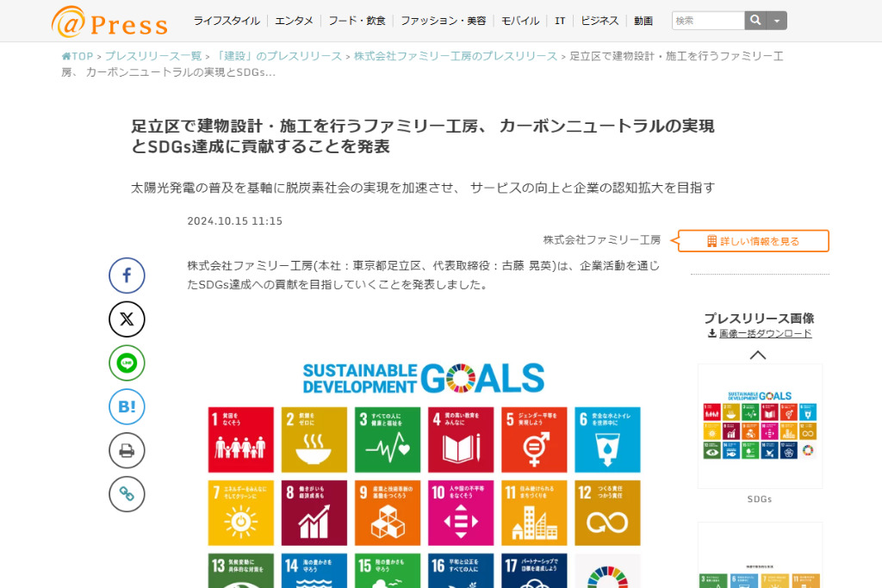Screen dimensions: 882x588
Task: Open the ビジネス category
Action: pyautogui.click(x=599, y=21)
